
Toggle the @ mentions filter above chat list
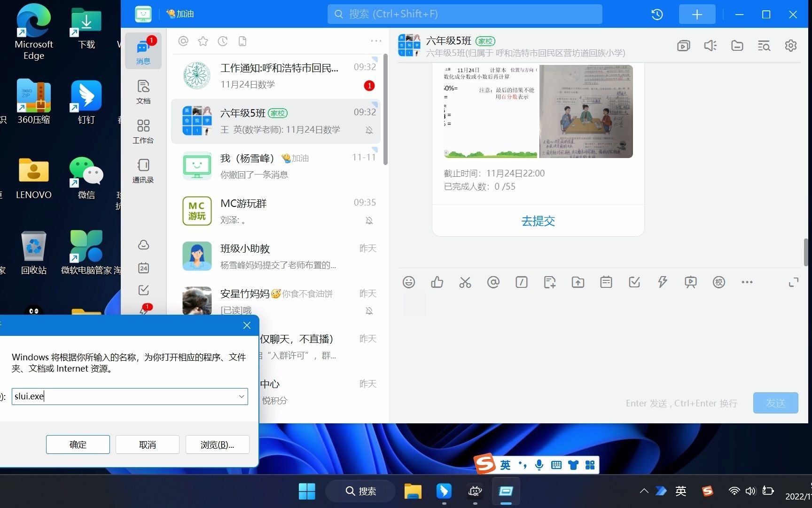183,41
